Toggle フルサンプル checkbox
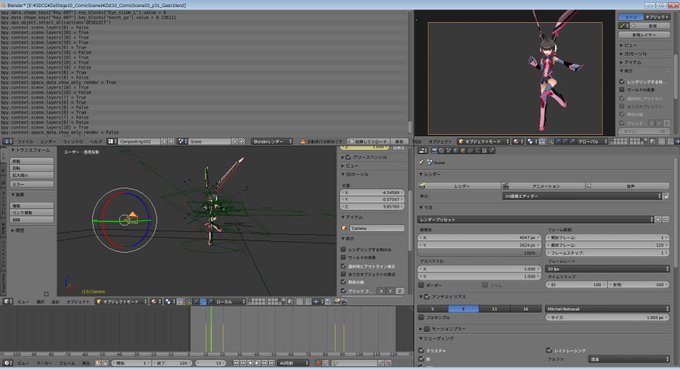 pyautogui.click(x=421, y=317)
